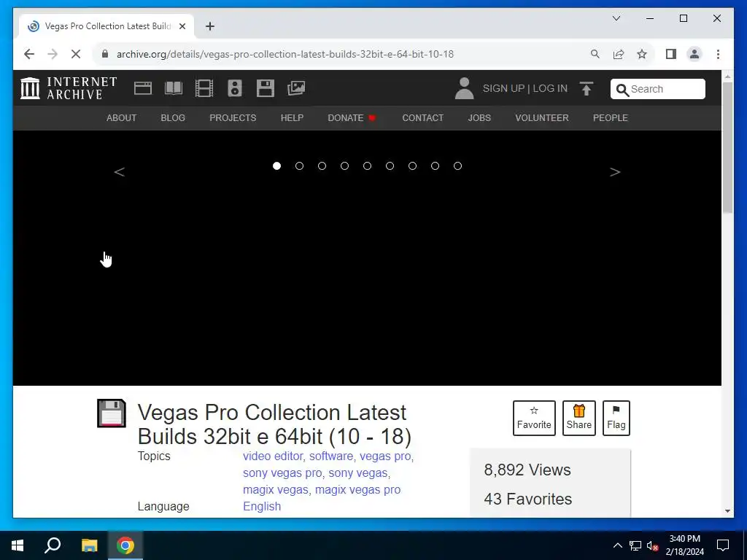Image resolution: width=747 pixels, height=560 pixels.
Task: Open File Explorer from the taskbar
Action: pyautogui.click(x=89, y=545)
